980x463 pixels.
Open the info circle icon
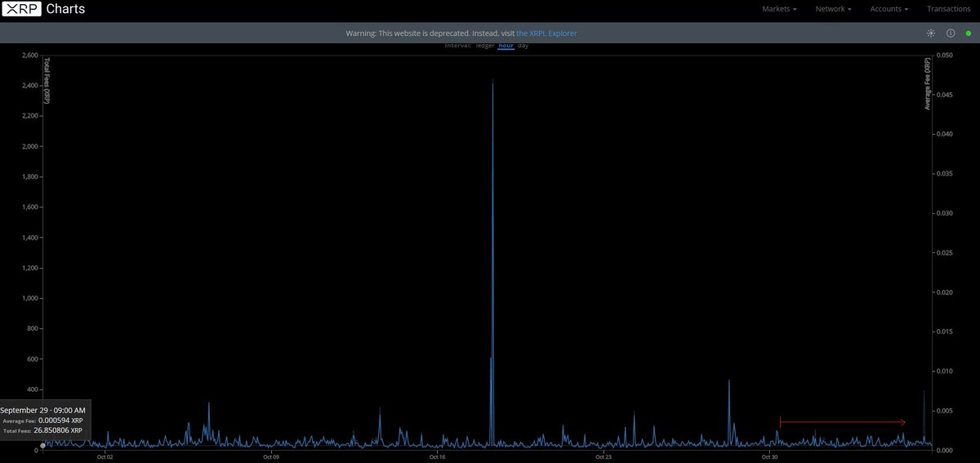tap(951, 33)
